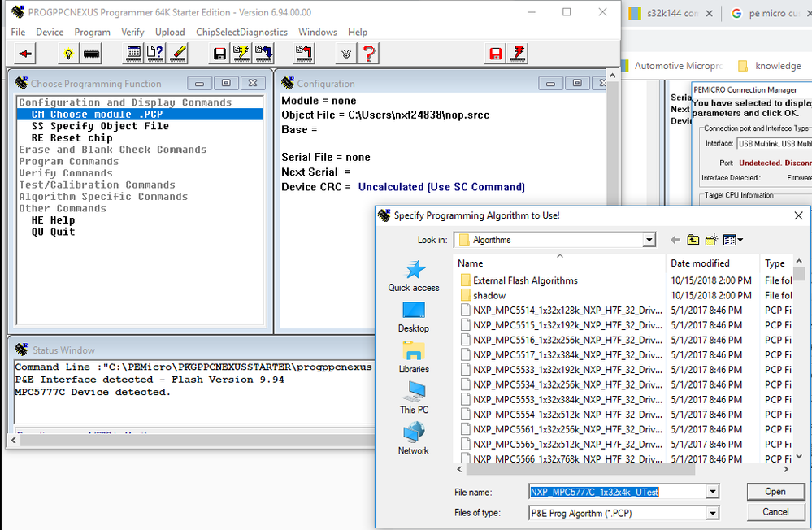Open Quick access in file dialog

[x=414, y=276]
